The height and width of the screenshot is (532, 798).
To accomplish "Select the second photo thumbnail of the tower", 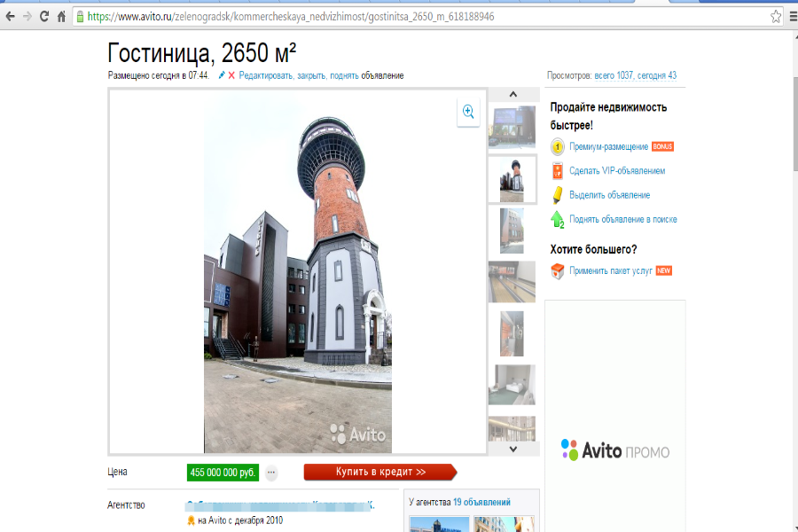I will coord(512,180).
